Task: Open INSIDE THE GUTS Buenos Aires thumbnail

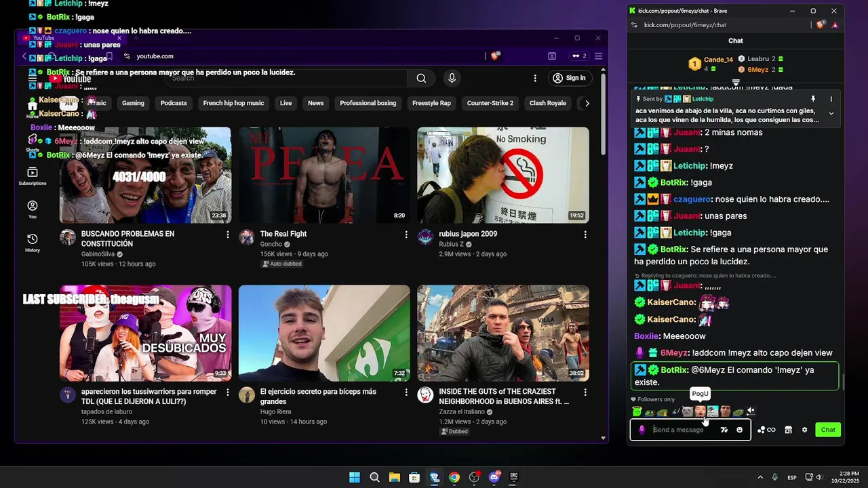Action: [503, 333]
